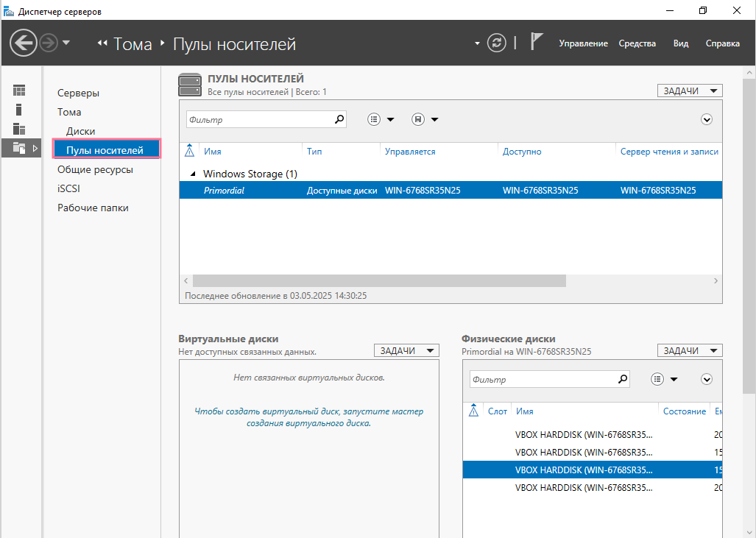Click search magnifier in storage pools filter

pyautogui.click(x=339, y=119)
